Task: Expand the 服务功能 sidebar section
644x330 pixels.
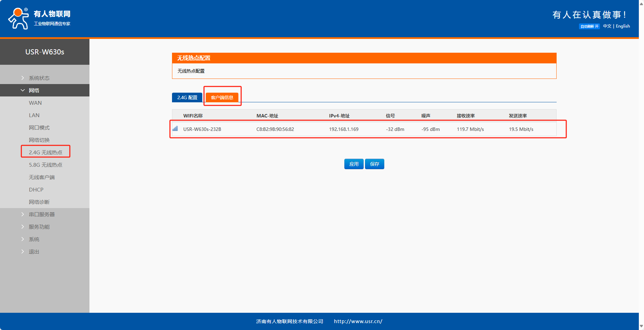Action: click(x=39, y=227)
